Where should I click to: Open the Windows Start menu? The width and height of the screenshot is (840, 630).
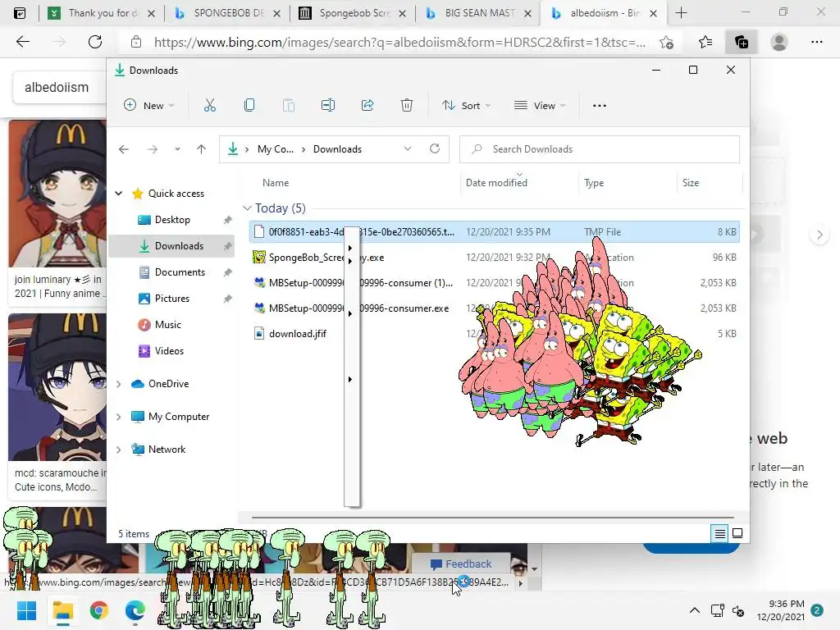(26, 610)
